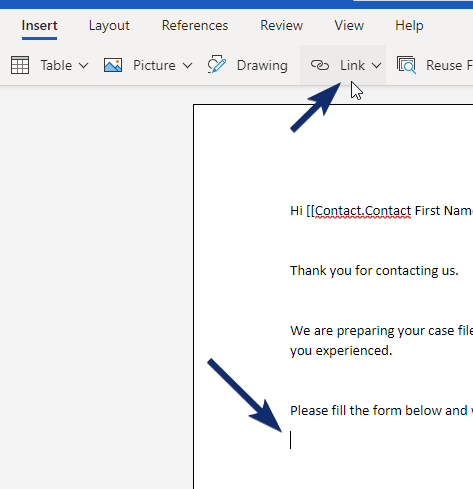Select the Drawing pen icon
473x489 pixels.
tap(217, 64)
